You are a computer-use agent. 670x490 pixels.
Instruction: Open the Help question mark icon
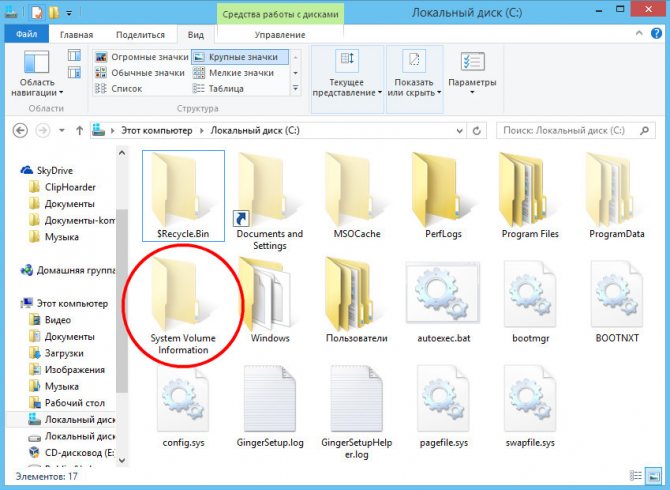click(x=656, y=33)
